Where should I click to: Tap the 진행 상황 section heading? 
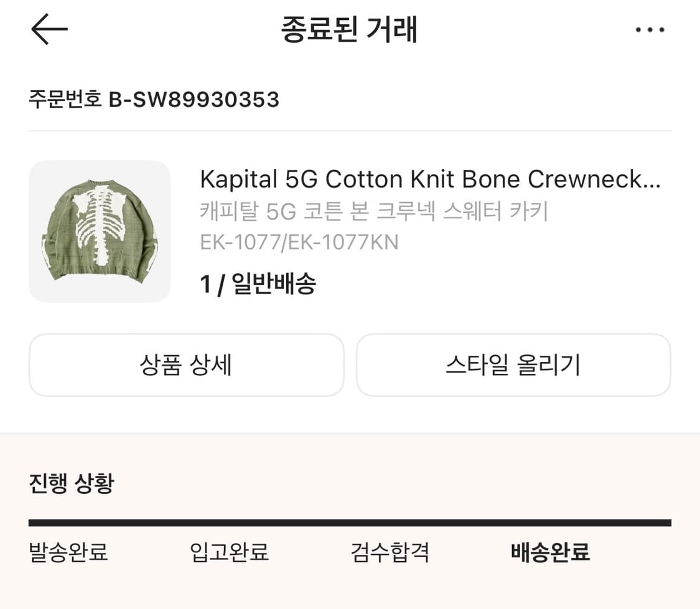pyautogui.click(x=71, y=483)
